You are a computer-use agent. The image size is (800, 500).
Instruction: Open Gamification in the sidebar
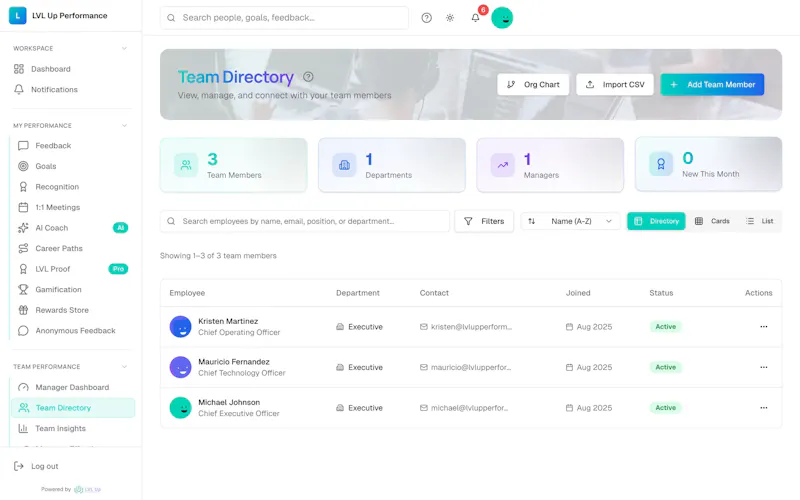click(x=72, y=289)
